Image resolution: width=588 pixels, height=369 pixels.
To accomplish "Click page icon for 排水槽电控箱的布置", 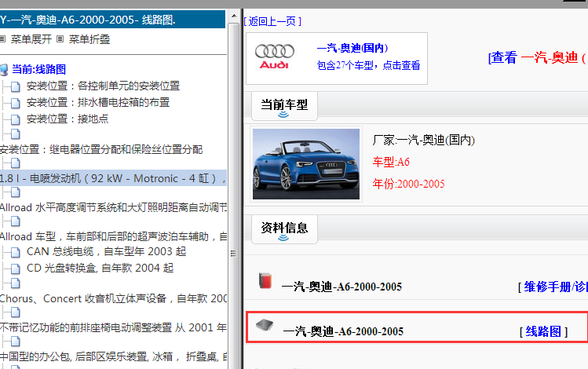I will point(16,103).
